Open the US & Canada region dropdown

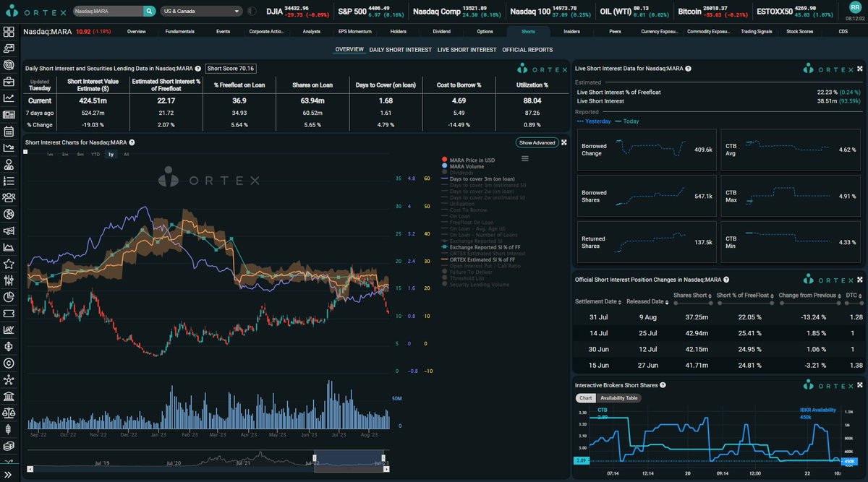202,12
